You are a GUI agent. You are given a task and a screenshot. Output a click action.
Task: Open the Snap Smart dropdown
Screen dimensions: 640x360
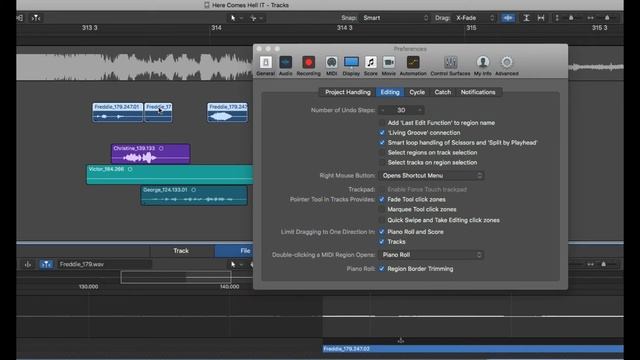click(395, 18)
